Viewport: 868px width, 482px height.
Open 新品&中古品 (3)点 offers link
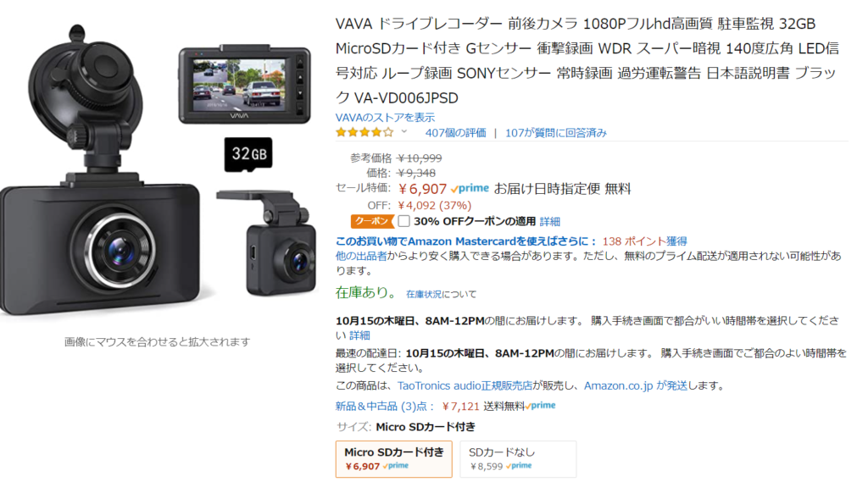[381, 407]
